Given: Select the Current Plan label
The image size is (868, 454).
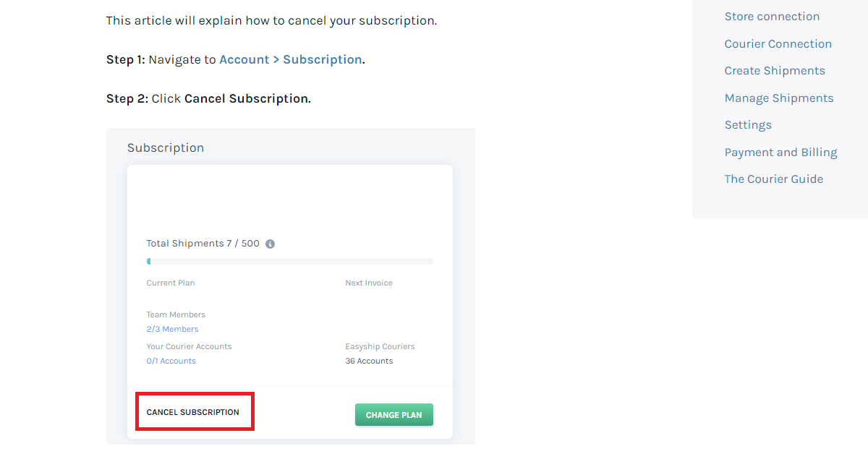Looking at the screenshot, I should tap(171, 283).
